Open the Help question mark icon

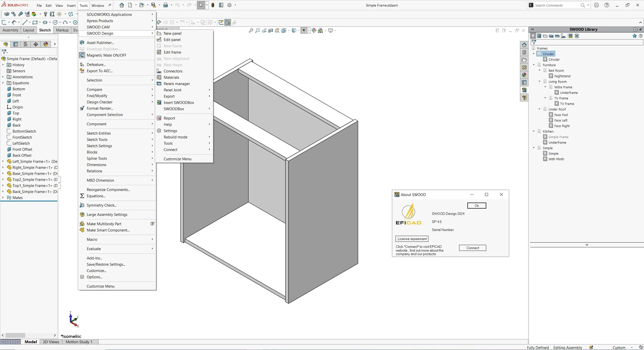607,5
